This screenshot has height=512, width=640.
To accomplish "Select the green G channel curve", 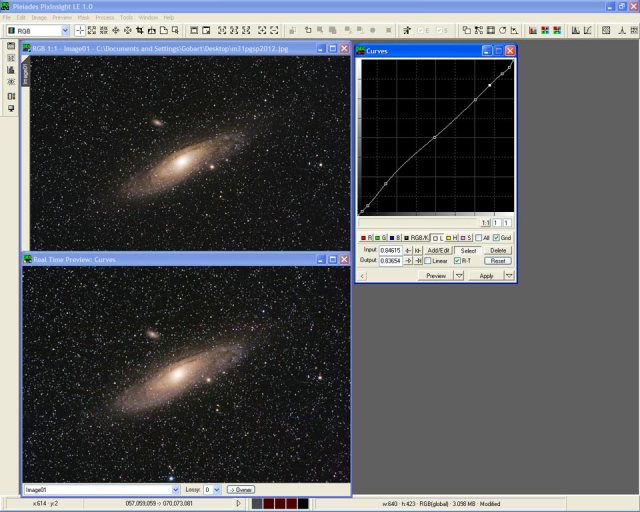I will pos(383,237).
